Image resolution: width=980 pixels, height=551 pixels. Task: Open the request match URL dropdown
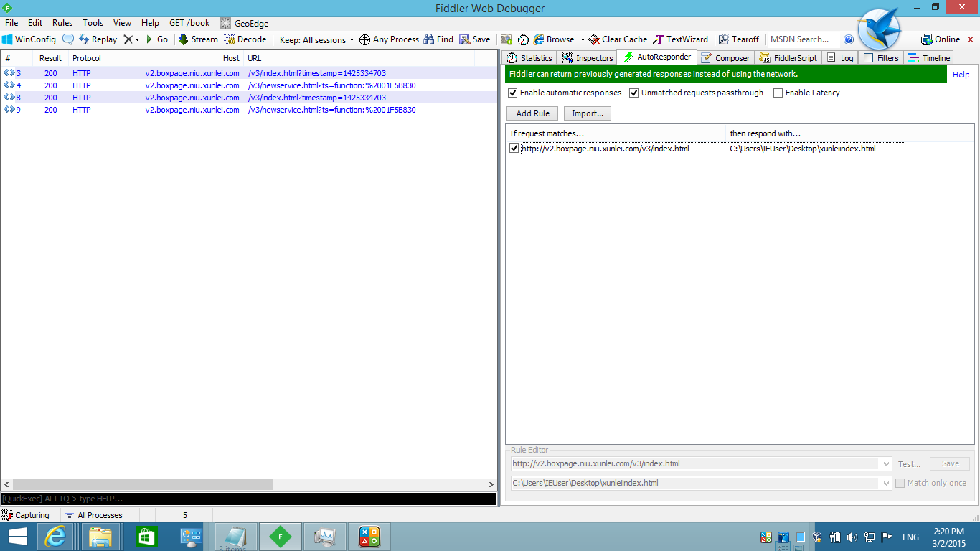point(886,463)
